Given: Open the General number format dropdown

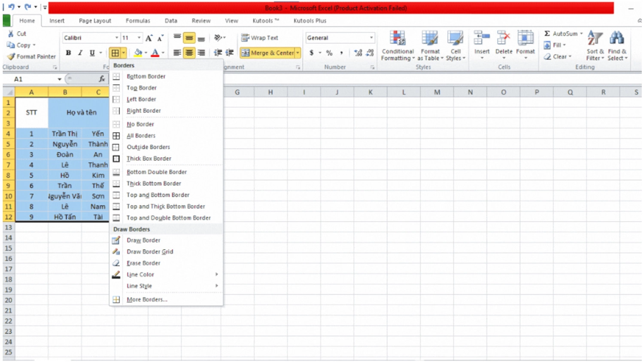Looking at the screenshot, I should [x=371, y=38].
